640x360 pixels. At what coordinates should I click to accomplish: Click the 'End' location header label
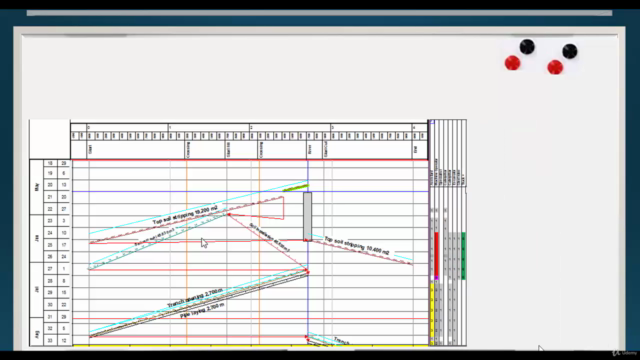(x=415, y=150)
